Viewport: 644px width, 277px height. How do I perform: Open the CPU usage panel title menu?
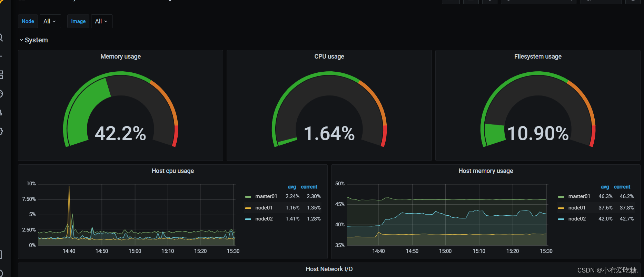(329, 57)
